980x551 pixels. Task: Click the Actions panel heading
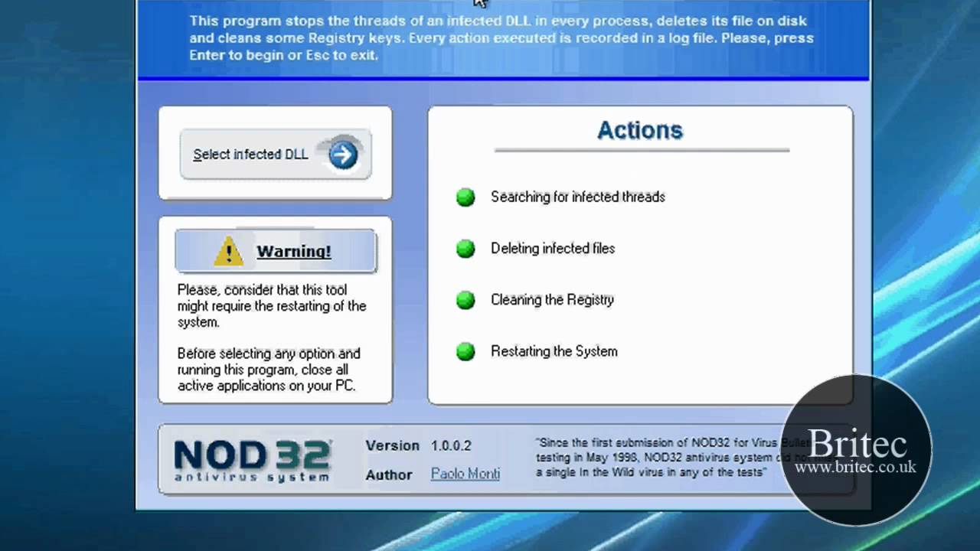(640, 130)
